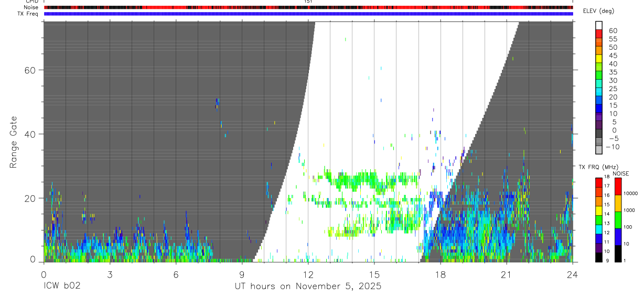This screenshot has width=644, height=297.
Task: Pick the green TX FRQ segment between 13 and 14
Action: click(x=599, y=219)
